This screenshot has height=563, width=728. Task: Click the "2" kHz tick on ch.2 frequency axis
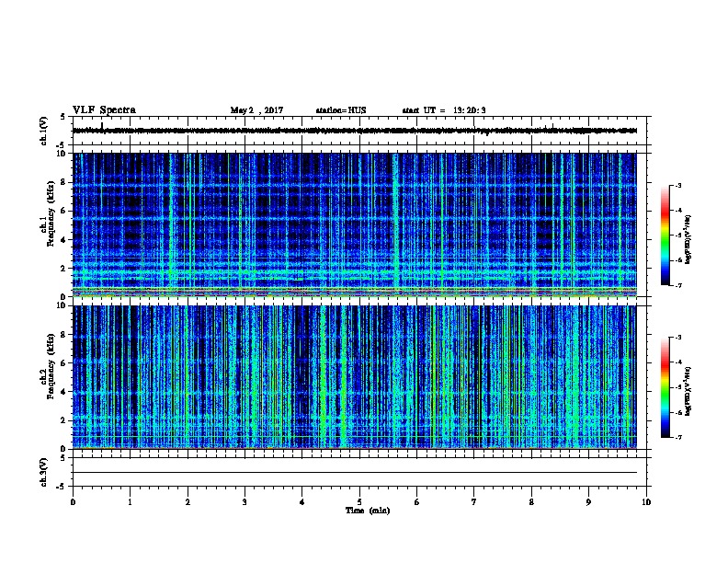pos(63,420)
